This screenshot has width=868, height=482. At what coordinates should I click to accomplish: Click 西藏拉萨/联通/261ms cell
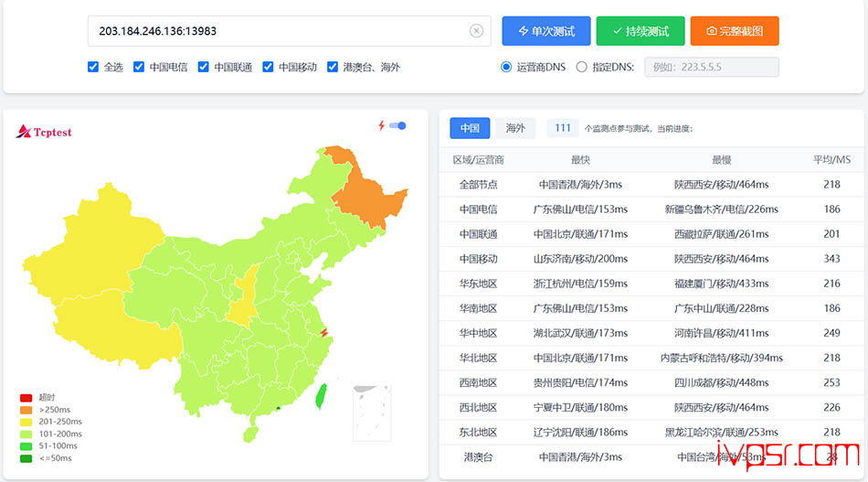tap(721, 234)
